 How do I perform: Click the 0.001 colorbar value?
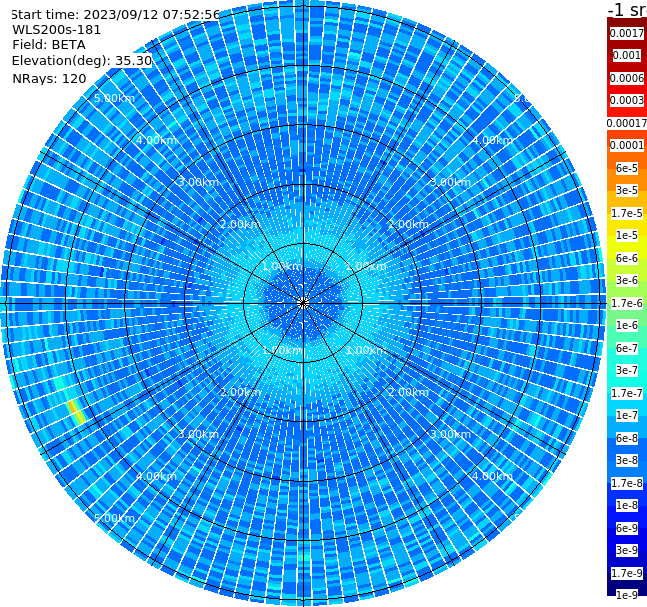tap(627, 55)
